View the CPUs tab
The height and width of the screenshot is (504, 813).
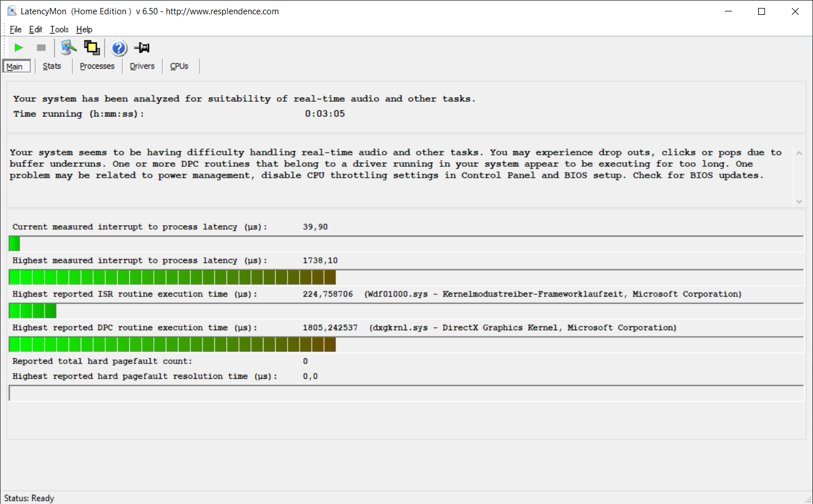(x=179, y=66)
